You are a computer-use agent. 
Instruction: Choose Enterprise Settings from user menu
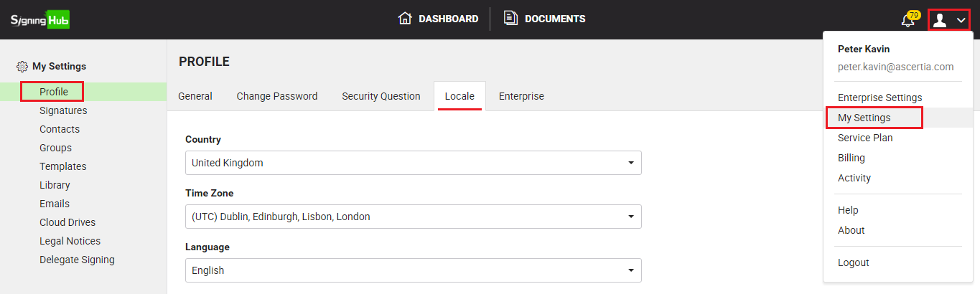(x=879, y=98)
